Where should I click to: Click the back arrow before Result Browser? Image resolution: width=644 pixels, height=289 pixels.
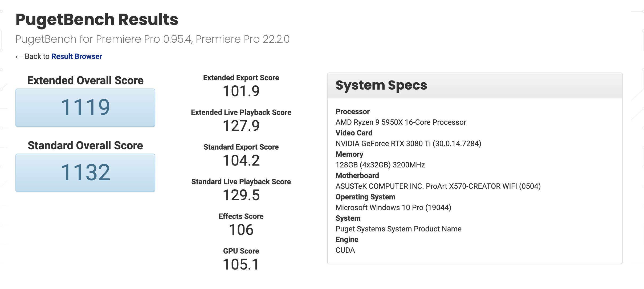click(19, 57)
